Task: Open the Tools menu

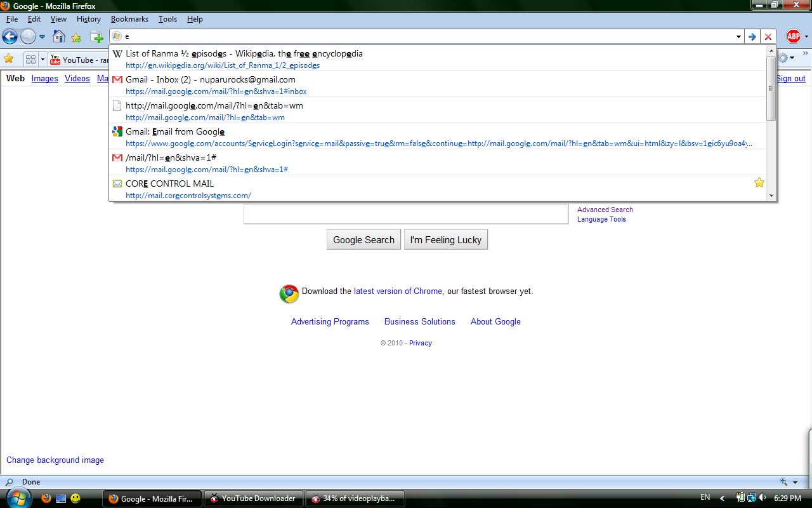Action: tap(167, 19)
